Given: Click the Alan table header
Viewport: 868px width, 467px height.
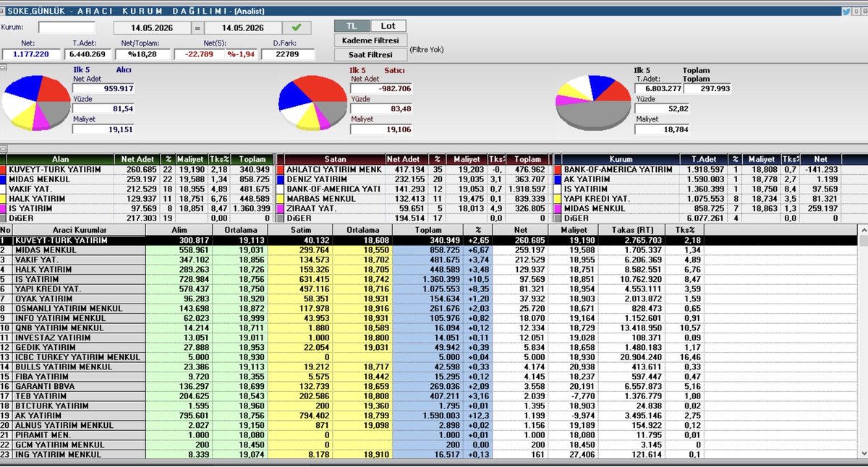Looking at the screenshot, I should 61,159.
